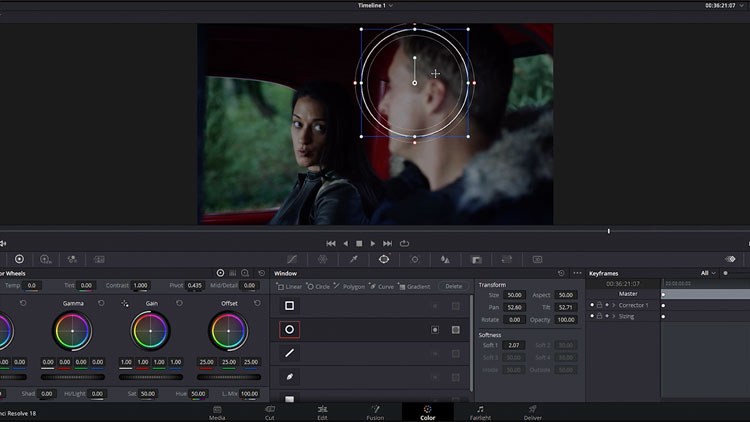Screen dimensions: 750x422
Task: Reset the Gain wheel
Action: tap(179, 303)
